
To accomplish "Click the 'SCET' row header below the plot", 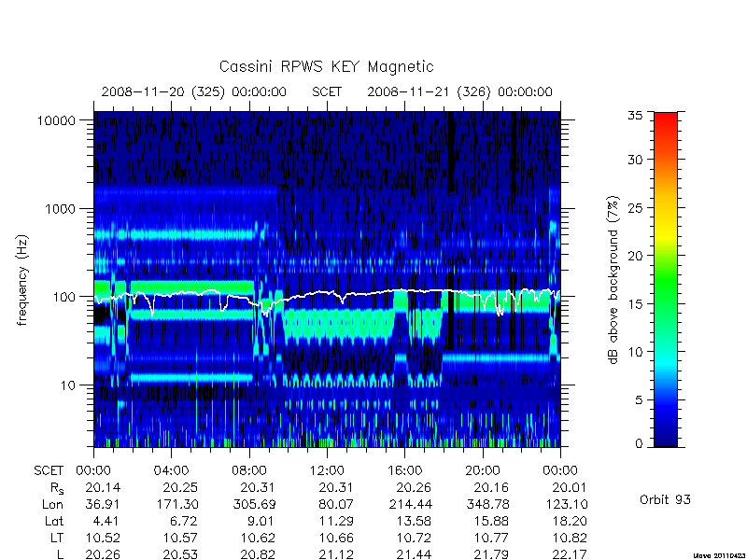I will 49,471.
